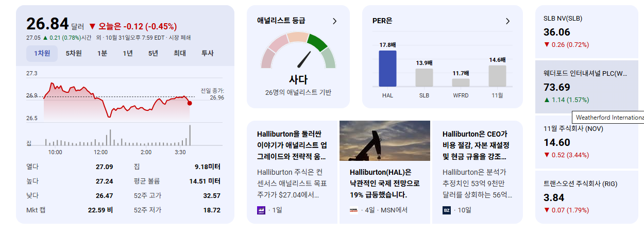This screenshot has width=644, height=232.
Task: Open the 최대 chart range tab
Action: coord(180,54)
